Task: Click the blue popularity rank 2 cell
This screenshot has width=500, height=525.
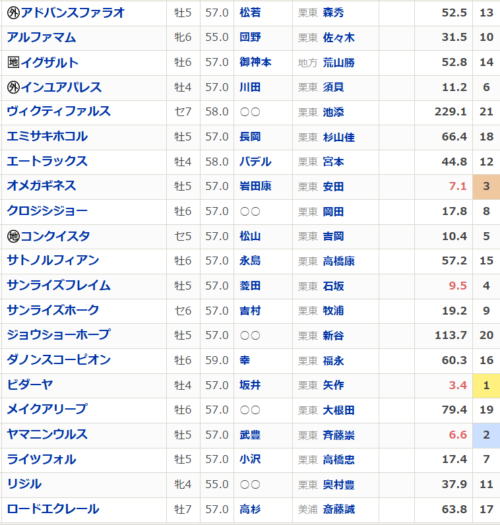Action: [x=486, y=435]
